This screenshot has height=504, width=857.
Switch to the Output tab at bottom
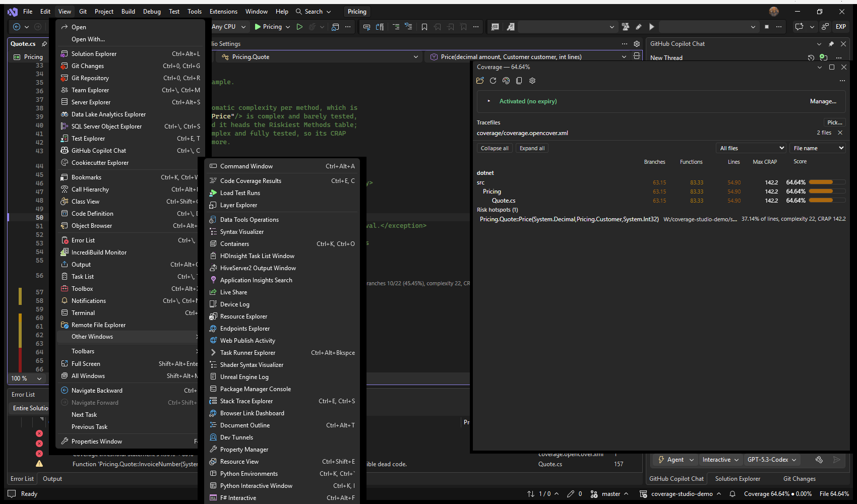[x=52, y=479]
